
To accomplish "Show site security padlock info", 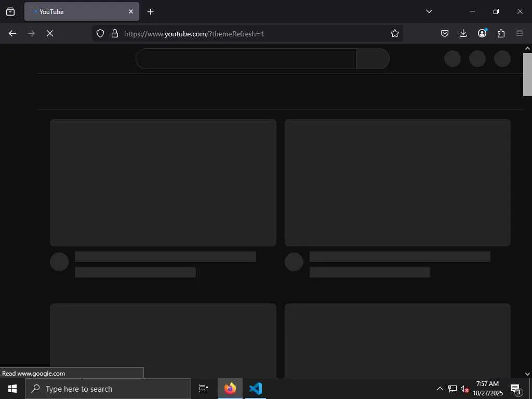I will point(115,33).
